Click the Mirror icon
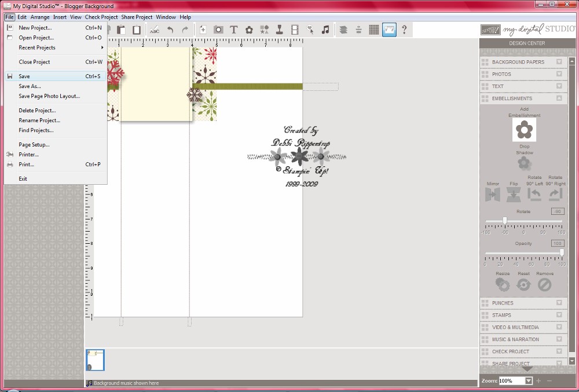This screenshot has height=392, width=579. click(x=493, y=195)
